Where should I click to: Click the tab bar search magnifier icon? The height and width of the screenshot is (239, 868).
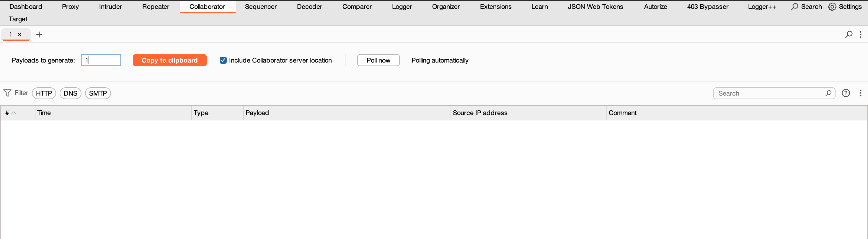(x=849, y=34)
